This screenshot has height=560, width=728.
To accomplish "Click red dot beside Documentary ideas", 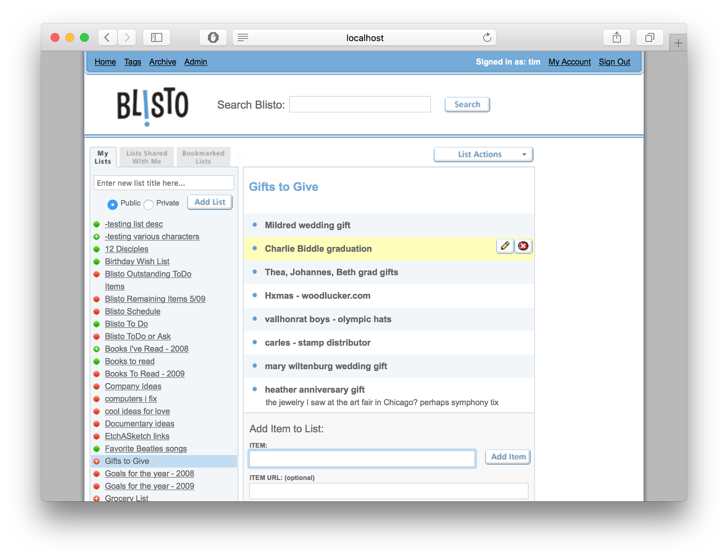I will 97,424.
